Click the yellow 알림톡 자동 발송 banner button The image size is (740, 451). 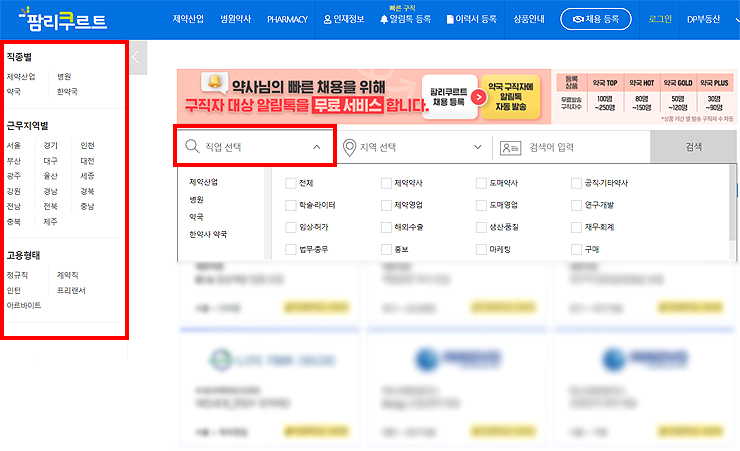(511, 97)
